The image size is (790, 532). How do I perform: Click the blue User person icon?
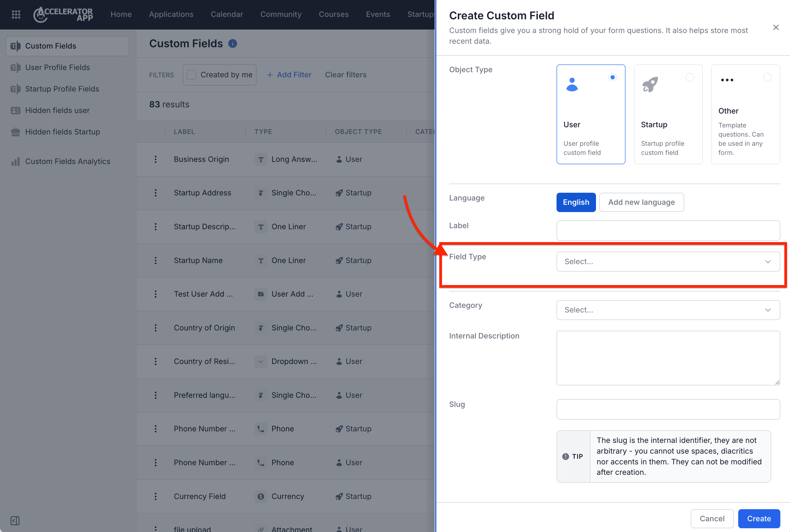(x=572, y=85)
